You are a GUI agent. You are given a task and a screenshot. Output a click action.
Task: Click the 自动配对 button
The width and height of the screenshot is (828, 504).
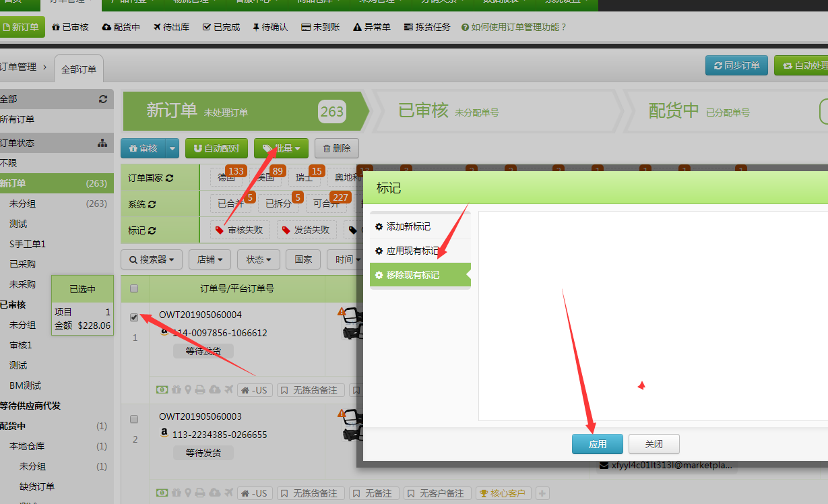(216, 148)
